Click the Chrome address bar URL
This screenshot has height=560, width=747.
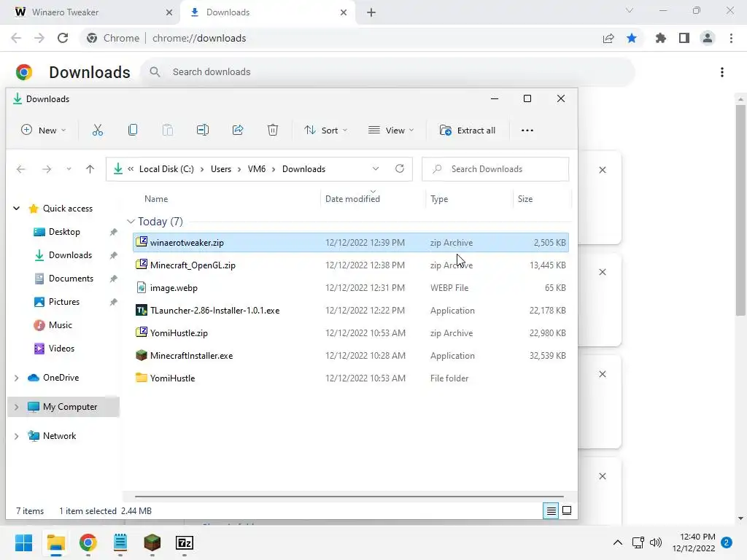pyautogui.click(x=199, y=38)
